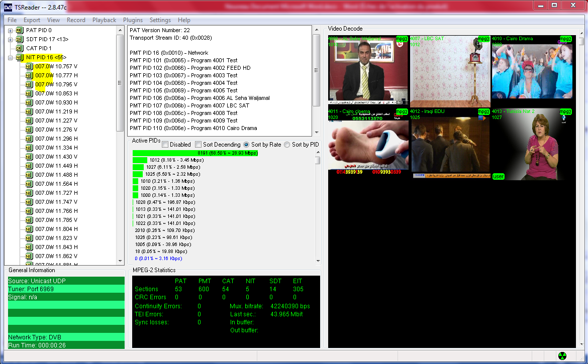Check the Sort Descending checkbox
Viewport: 588px width, 364px height.
(199, 145)
